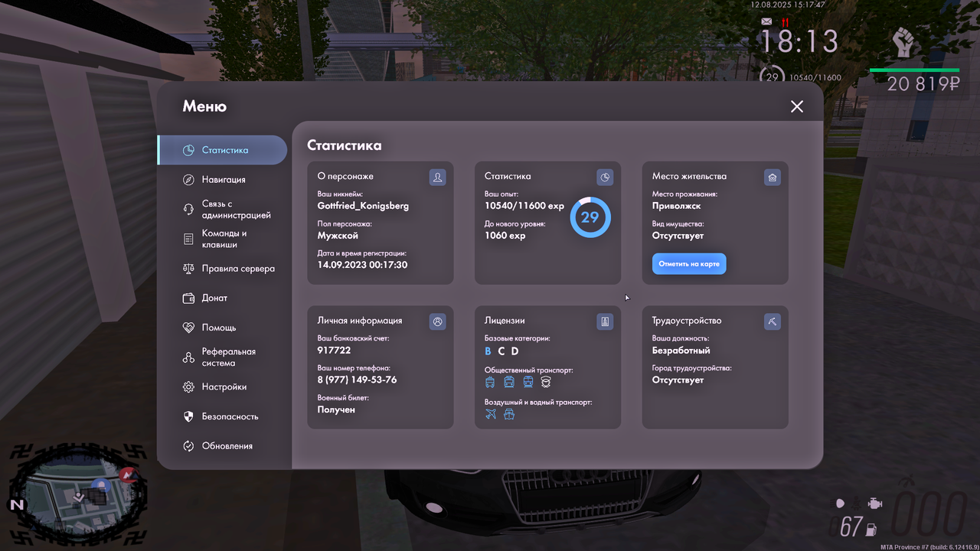Click the scales icon beside Правила сервера

pos(188,269)
